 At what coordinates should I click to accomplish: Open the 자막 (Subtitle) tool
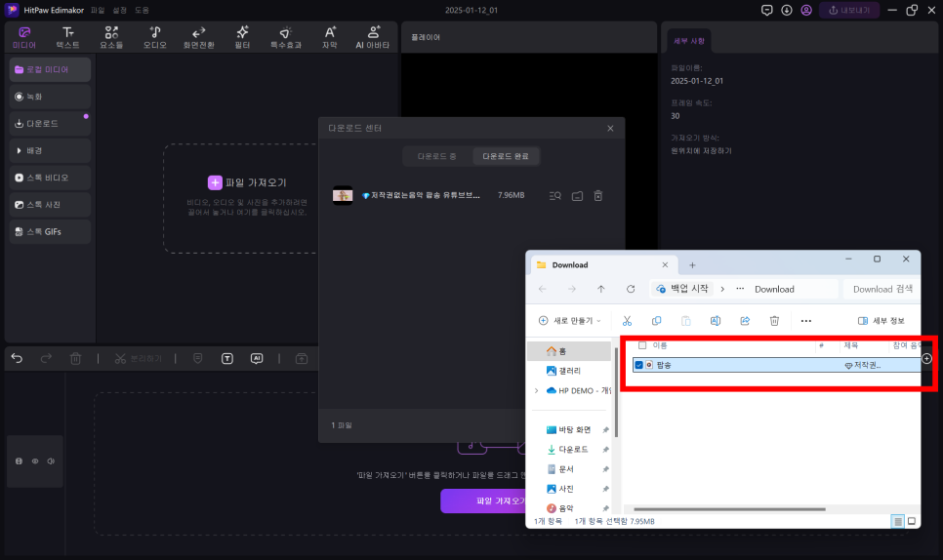(330, 37)
